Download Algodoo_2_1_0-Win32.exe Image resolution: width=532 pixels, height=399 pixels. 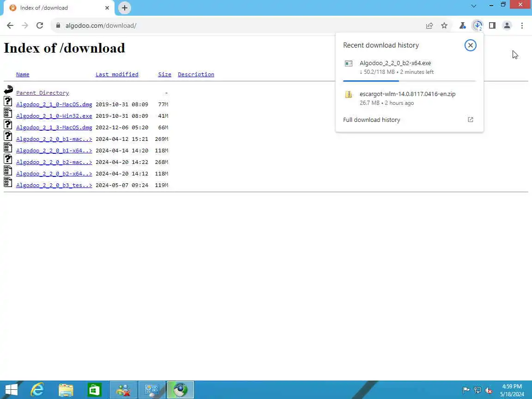coord(54,116)
